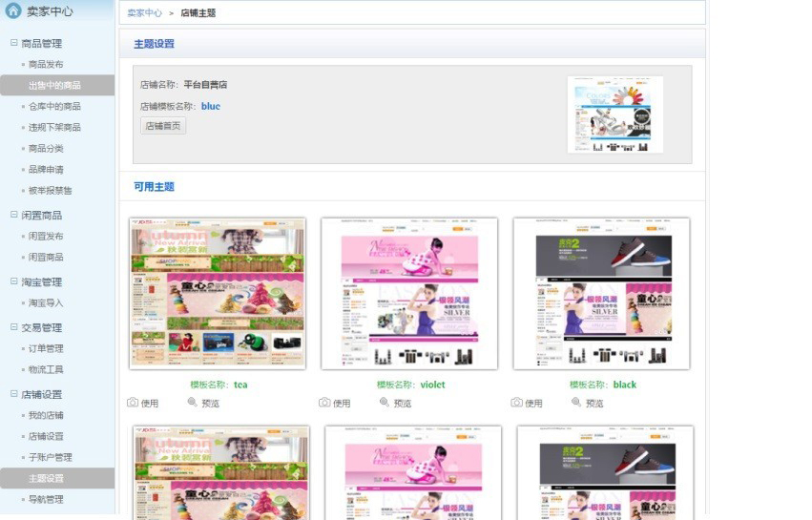Viewport: 812px width, 520px height.
Task: Click the magnifier preview icon under tea
Action: (x=192, y=402)
